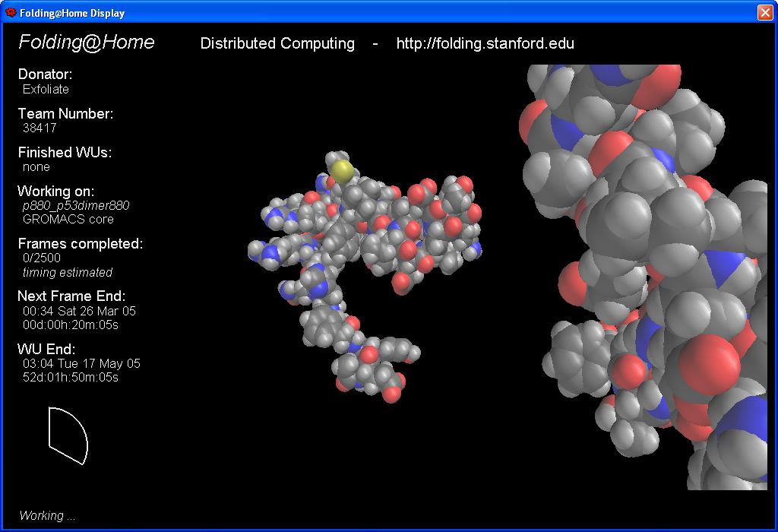Click the Frames completed: label
Screen dimensions: 778x532
coord(81,244)
